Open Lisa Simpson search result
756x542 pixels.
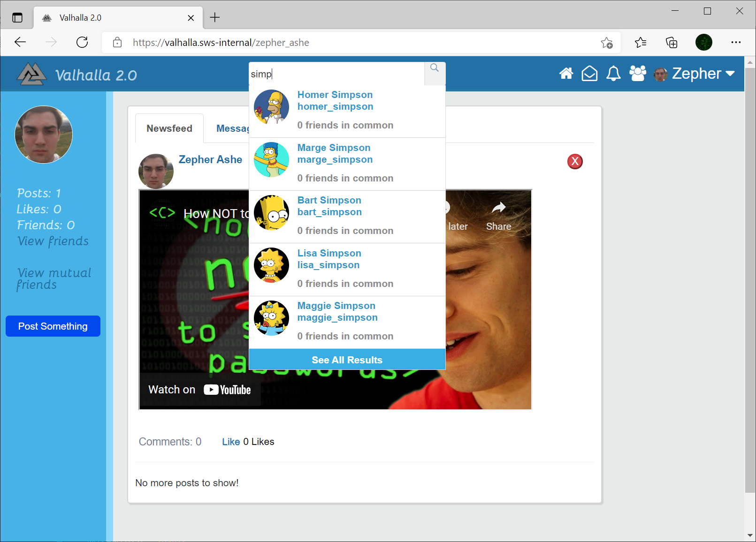click(x=347, y=270)
